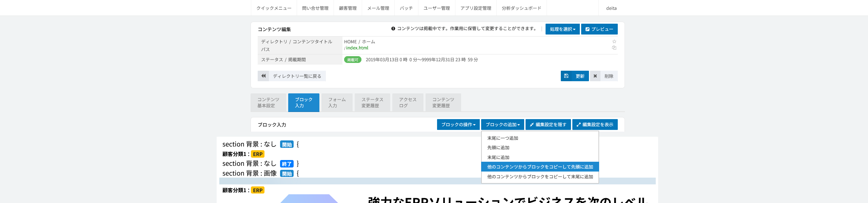Click 開始 badge on section 背景:なし

click(287, 144)
